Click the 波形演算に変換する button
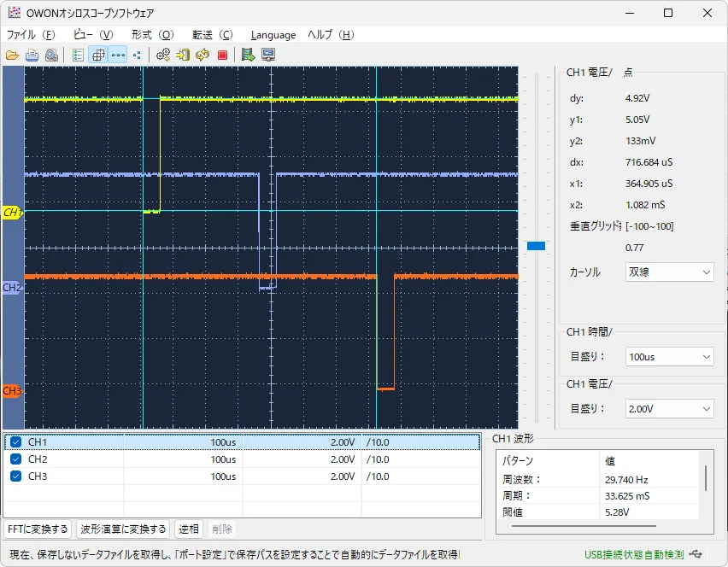 tap(123, 529)
